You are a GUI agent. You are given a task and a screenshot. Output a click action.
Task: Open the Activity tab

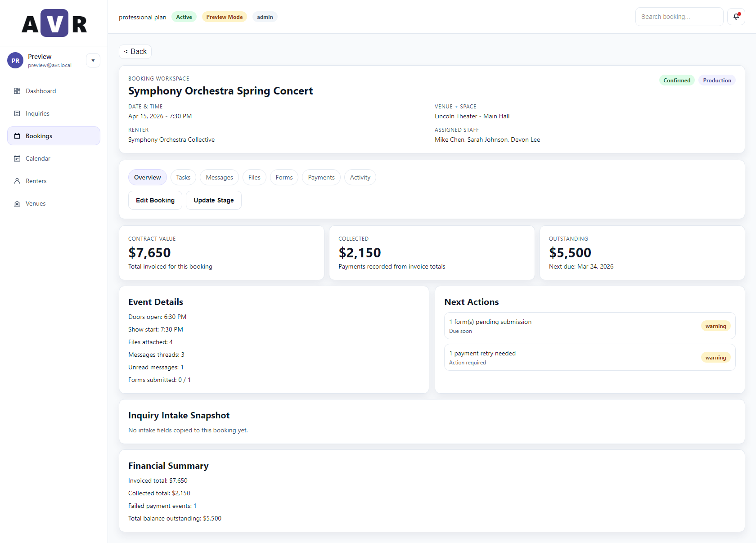pyautogui.click(x=360, y=177)
